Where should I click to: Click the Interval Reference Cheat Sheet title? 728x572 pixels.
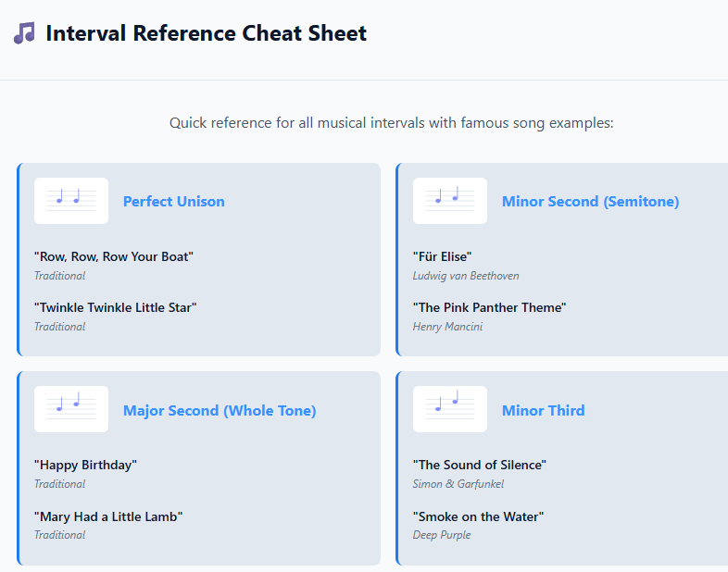206,34
